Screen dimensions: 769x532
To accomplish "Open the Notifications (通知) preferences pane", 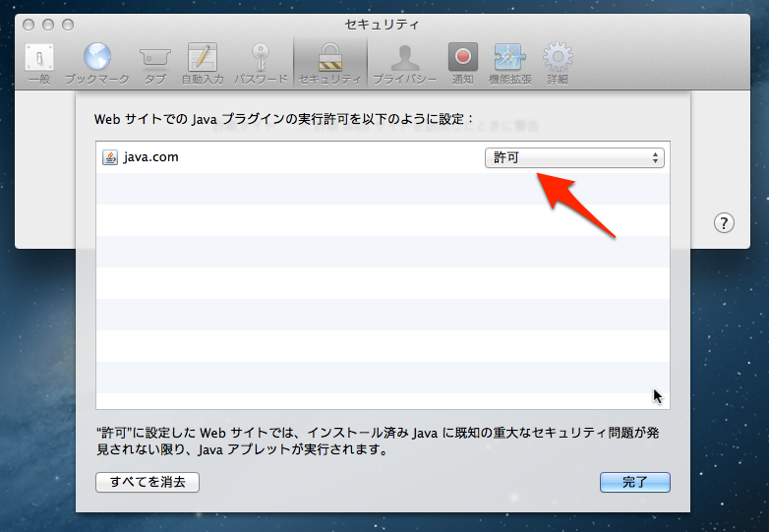I will point(462,64).
